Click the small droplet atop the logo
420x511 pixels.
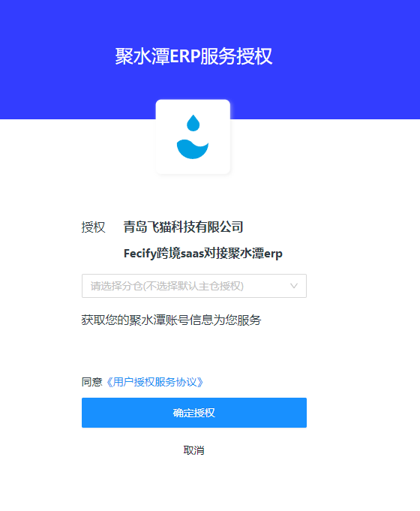coord(193,123)
